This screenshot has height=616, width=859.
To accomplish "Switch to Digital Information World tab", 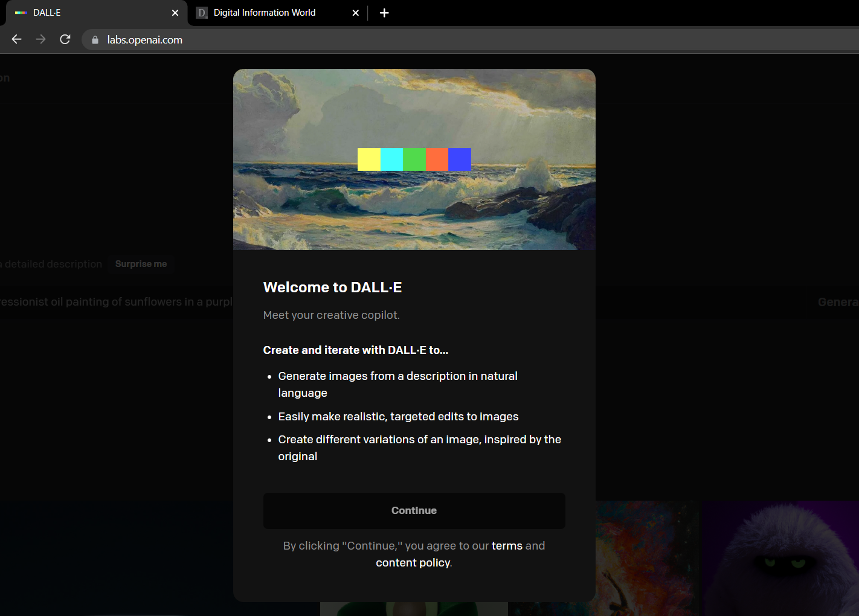I will 278,13.
